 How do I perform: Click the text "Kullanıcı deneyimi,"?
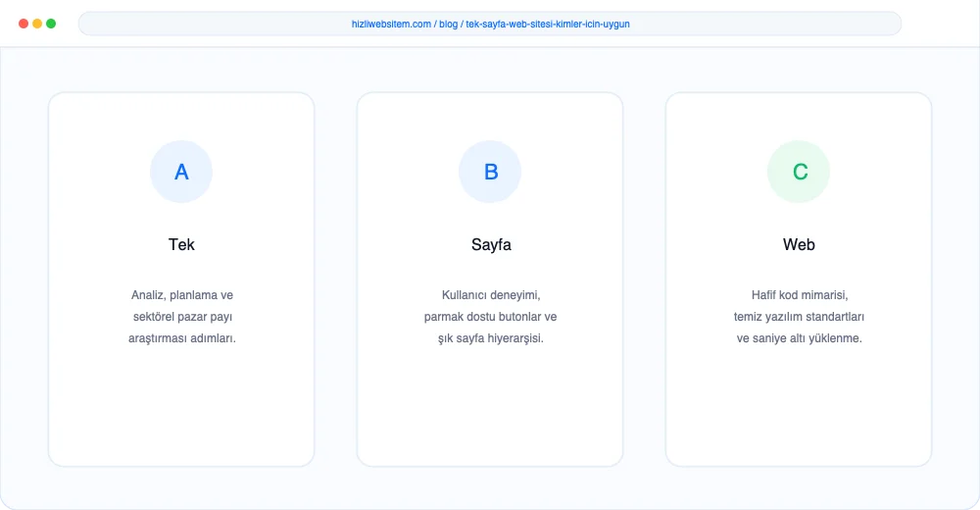(x=491, y=295)
